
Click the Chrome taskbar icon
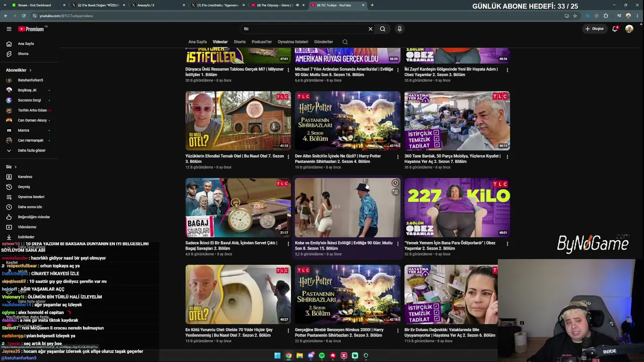point(288,356)
